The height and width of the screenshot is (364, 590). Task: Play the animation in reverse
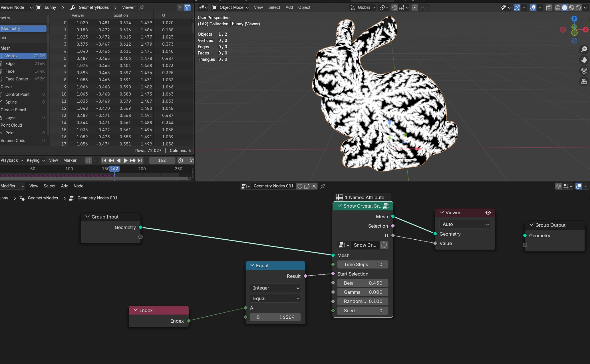pyautogui.click(x=118, y=160)
